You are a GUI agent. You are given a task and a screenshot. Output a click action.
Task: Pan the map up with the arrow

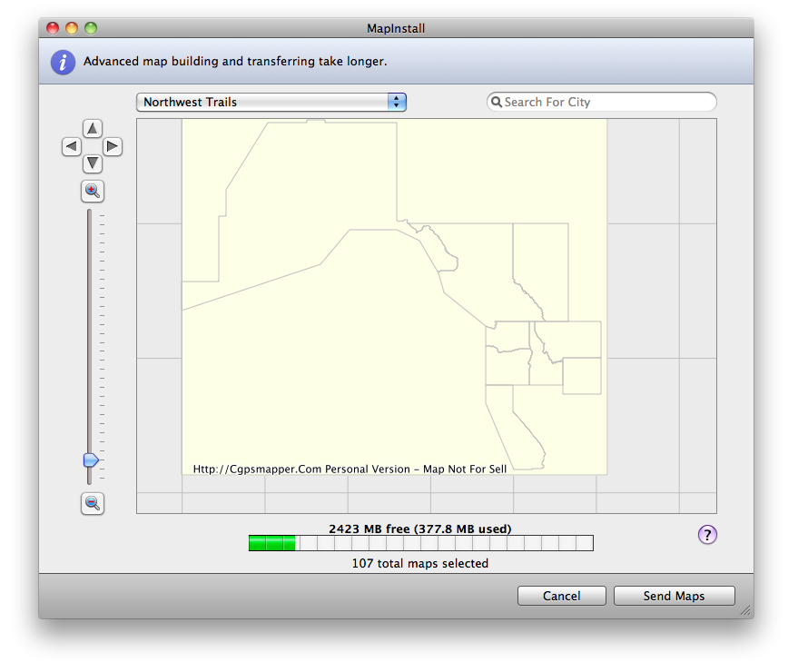tap(93, 128)
